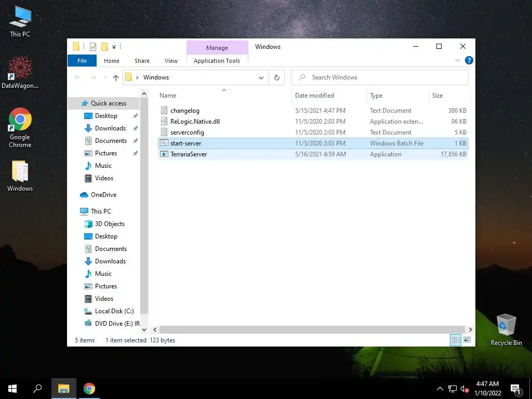
Task: Open Google Chrome desktop shortcut
Action: 20,128
